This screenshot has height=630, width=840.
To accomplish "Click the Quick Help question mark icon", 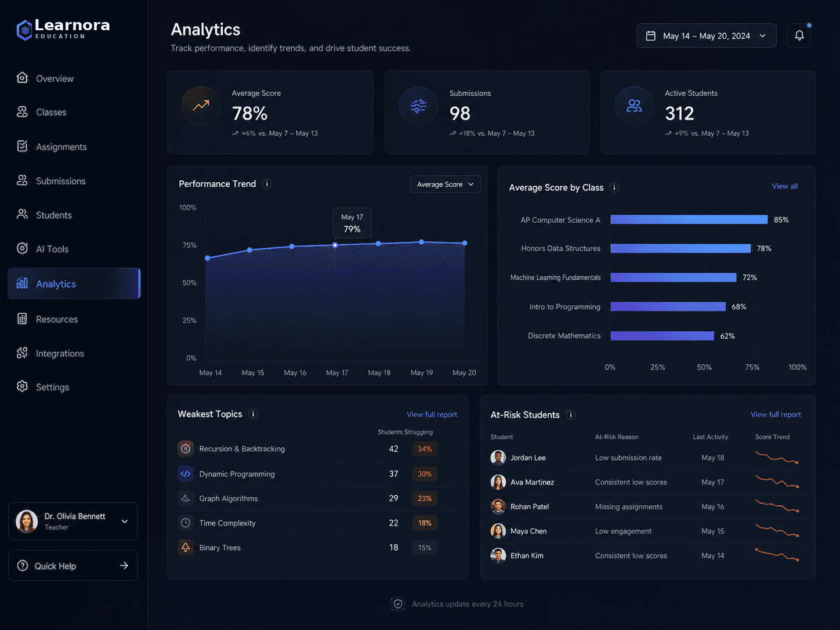I will (23, 566).
